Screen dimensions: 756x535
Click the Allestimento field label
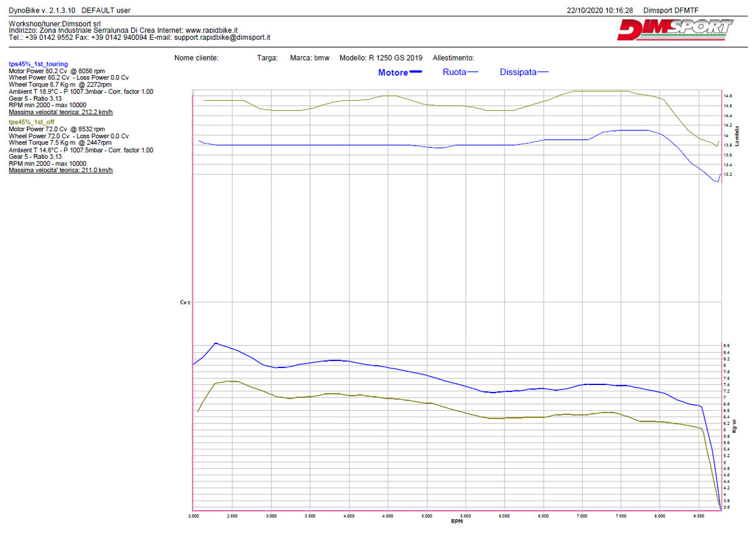(x=453, y=58)
